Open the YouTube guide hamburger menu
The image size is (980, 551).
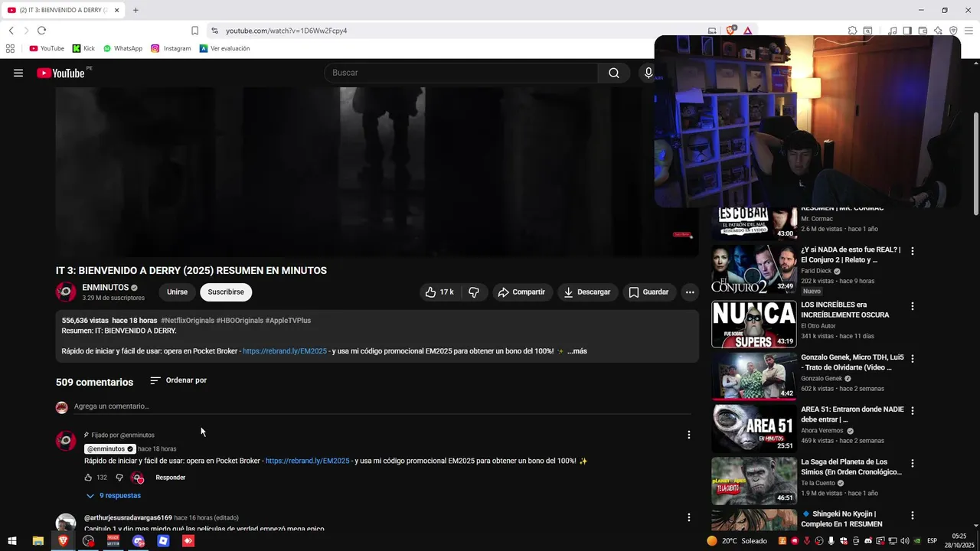point(18,73)
